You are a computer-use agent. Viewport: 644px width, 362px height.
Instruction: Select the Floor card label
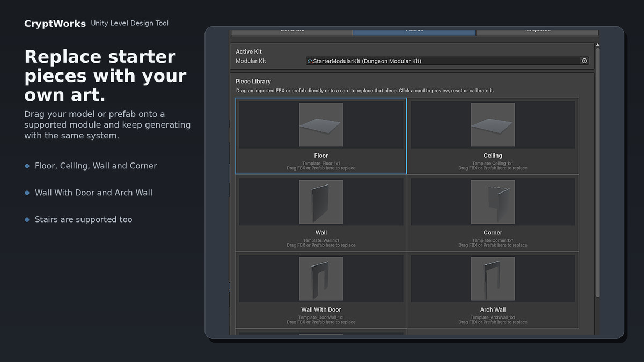point(321,156)
